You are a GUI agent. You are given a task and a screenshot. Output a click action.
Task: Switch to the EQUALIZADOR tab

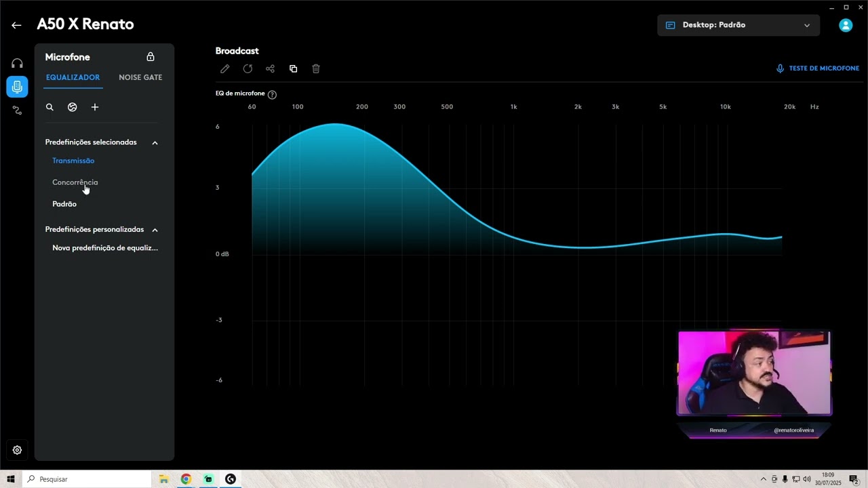point(73,77)
